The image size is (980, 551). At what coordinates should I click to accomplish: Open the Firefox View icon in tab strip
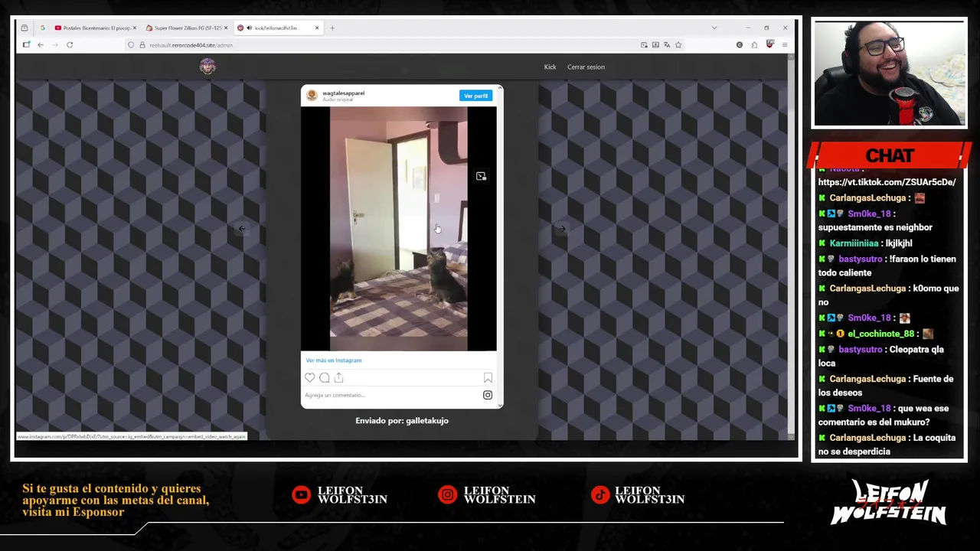click(x=24, y=28)
